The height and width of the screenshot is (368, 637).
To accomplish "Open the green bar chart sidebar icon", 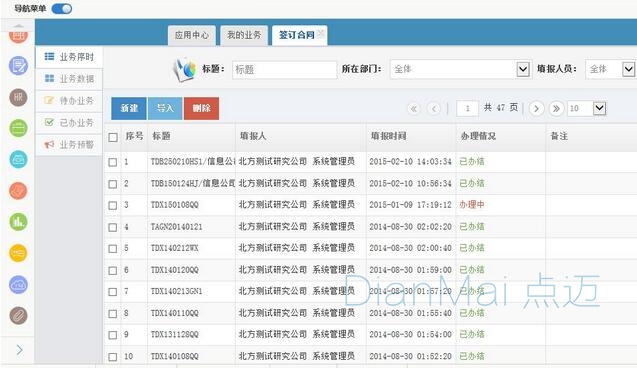I will click(x=18, y=222).
